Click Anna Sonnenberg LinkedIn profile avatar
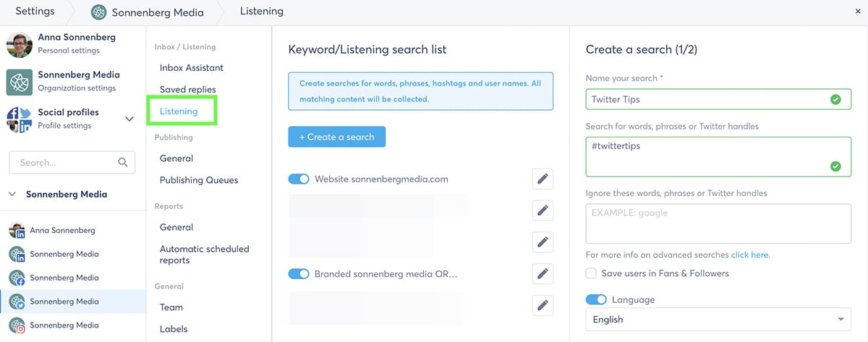The image size is (868, 342). (17, 231)
